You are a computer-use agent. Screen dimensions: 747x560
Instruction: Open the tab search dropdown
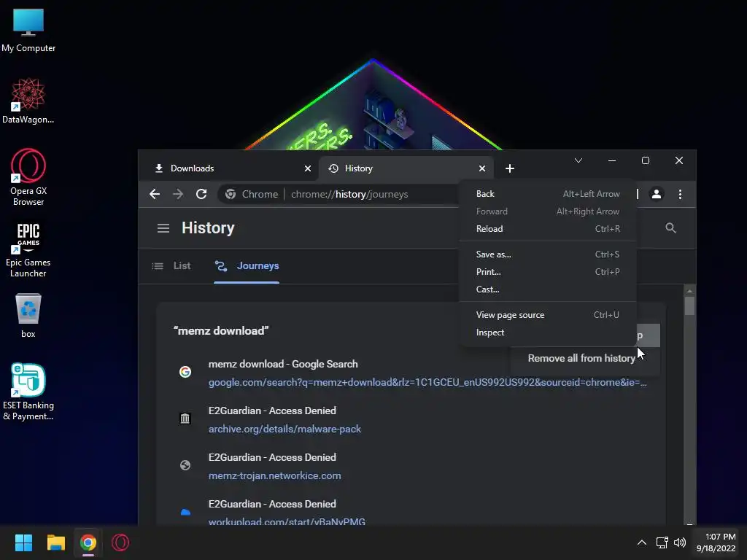tap(578, 160)
